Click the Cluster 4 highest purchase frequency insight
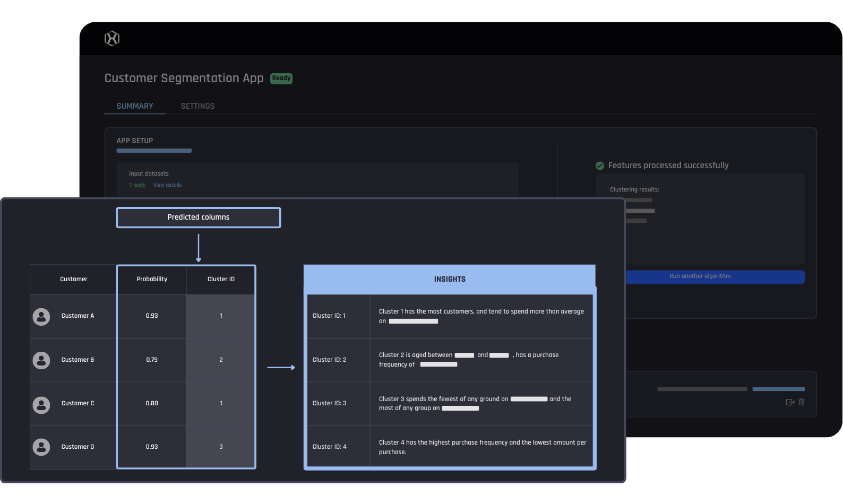This screenshot has width=843, height=504. (483, 447)
